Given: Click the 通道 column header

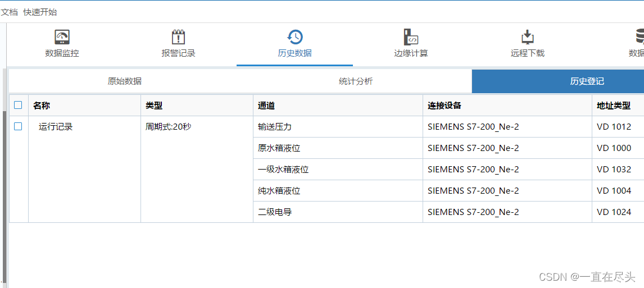Looking at the screenshot, I should [338, 106].
